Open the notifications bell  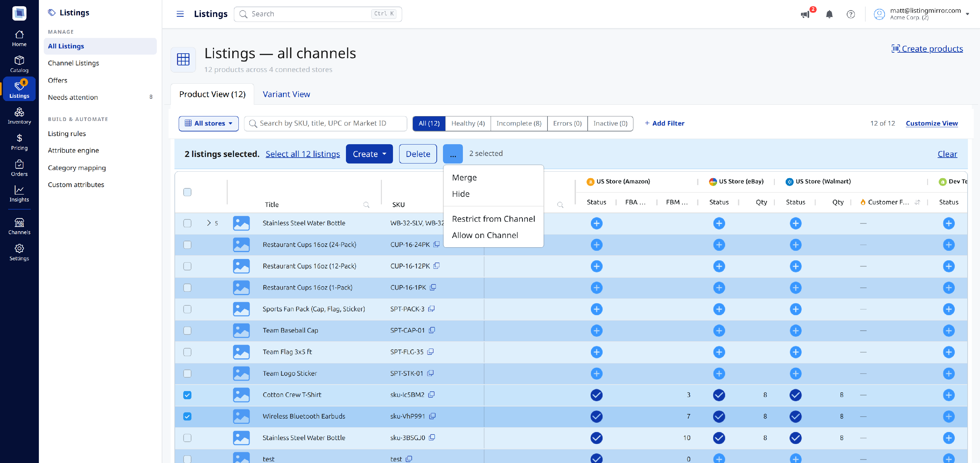829,14
